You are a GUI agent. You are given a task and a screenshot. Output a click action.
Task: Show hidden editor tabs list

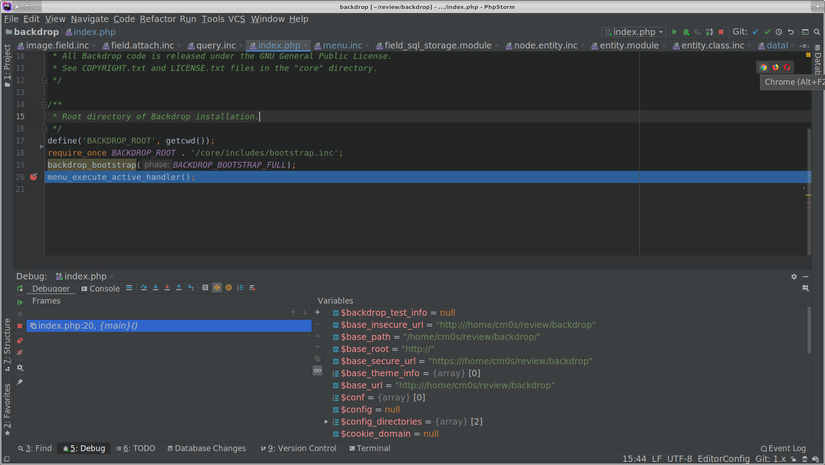pos(804,46)
